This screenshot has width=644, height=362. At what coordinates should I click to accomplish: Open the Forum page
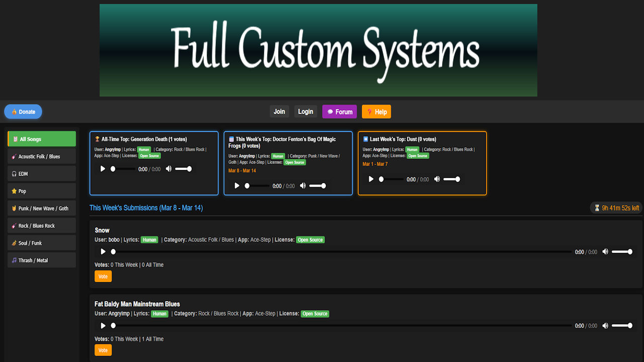coord(340,112)
